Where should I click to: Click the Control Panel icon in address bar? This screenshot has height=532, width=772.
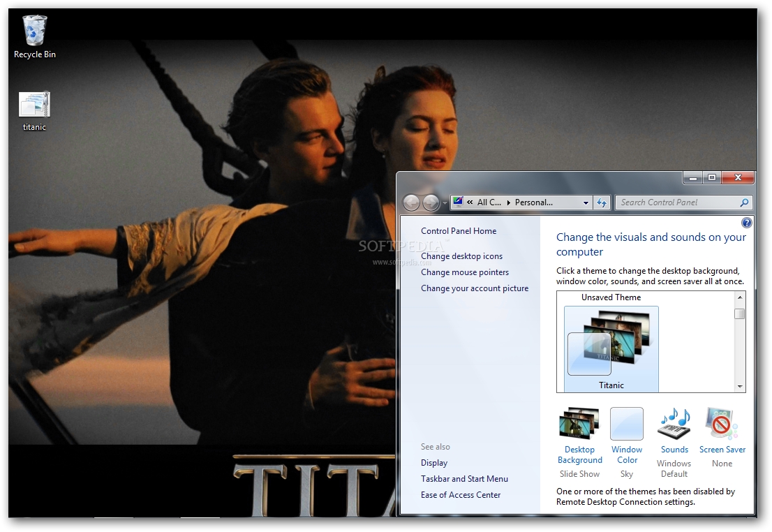pyautogui.click(x=459, y=202)
